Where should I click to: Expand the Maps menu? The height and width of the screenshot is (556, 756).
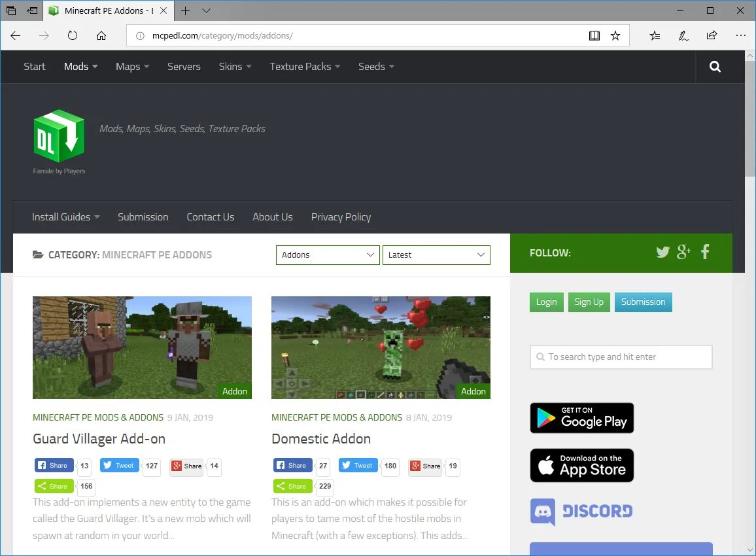(132, 67)
